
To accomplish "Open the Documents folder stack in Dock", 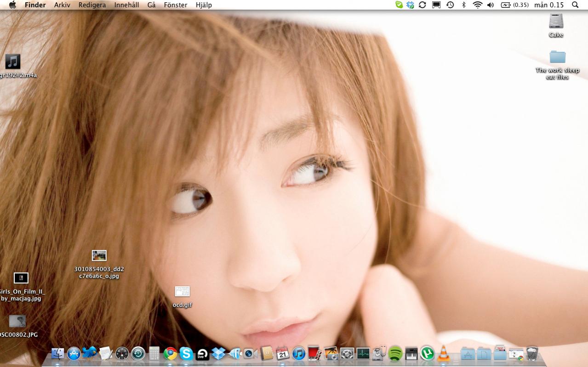I will [484, 353].
